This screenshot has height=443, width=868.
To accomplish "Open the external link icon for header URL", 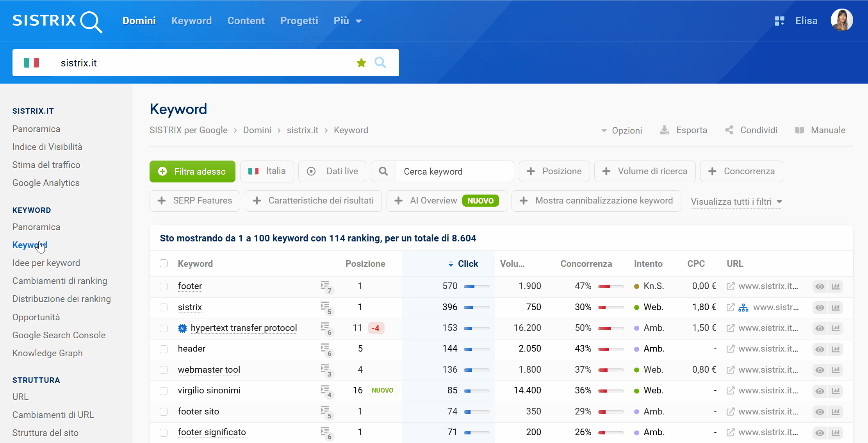I will tap(730, 349).
